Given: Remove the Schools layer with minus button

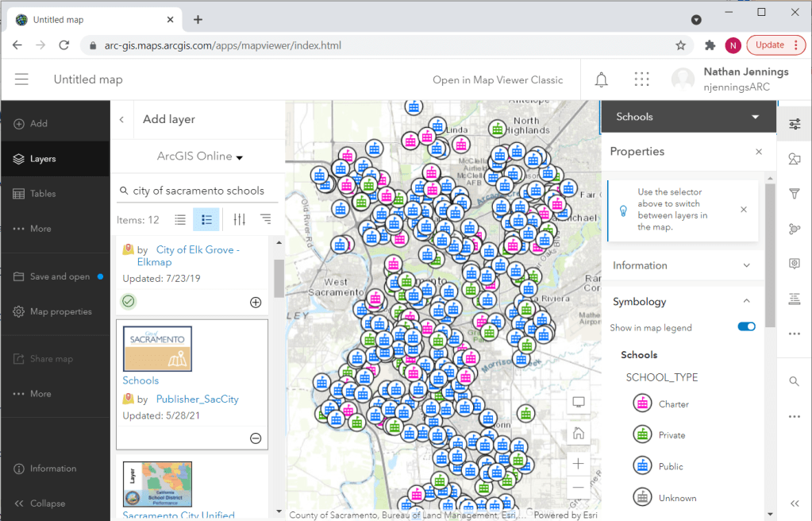Looking at the screenshot, I should 256,438.
